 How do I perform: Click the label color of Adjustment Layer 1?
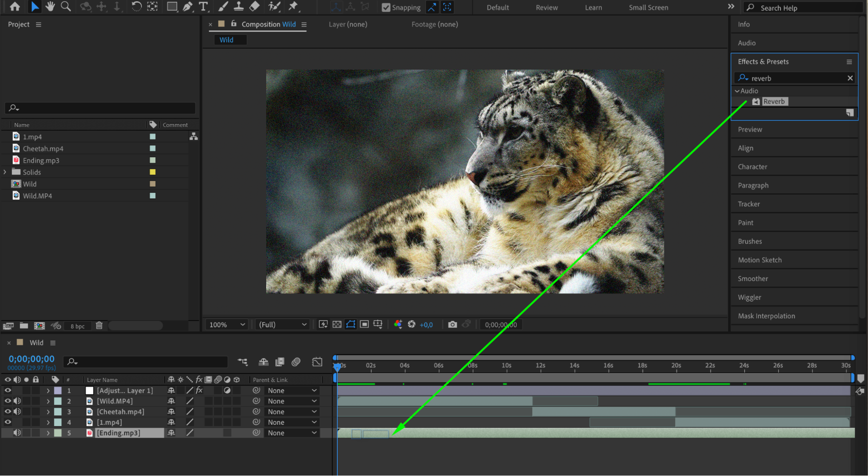(x=58, y=390)
